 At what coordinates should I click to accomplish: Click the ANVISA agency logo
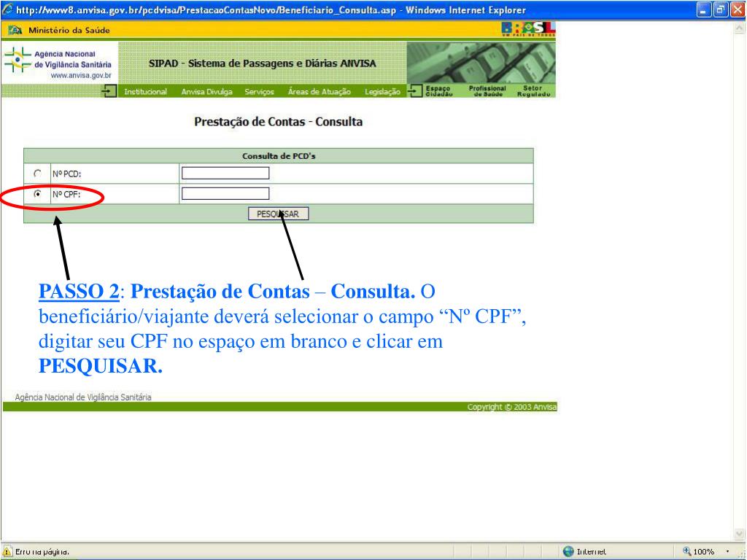coord(58,64)
